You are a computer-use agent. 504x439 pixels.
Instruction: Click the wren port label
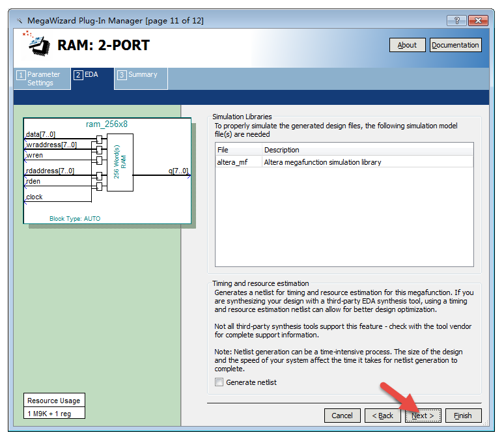tap(35, 155)
